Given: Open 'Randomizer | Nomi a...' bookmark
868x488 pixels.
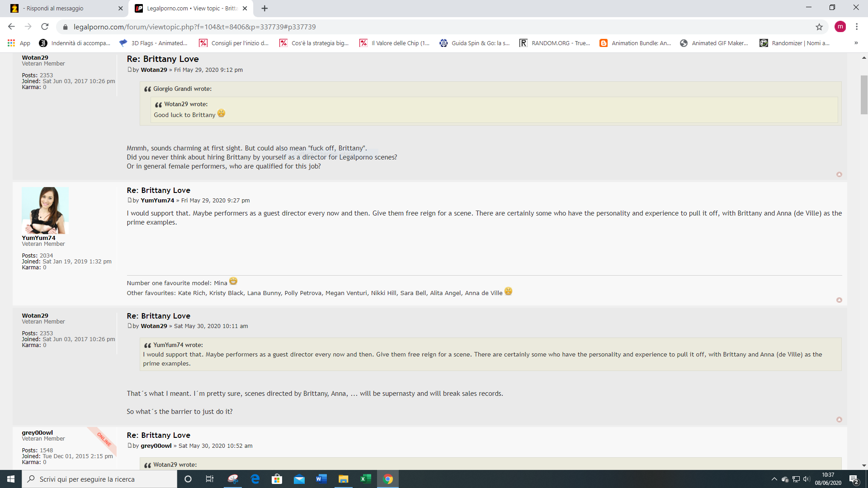Looking at the screenshot, I should tap(795, 43).
